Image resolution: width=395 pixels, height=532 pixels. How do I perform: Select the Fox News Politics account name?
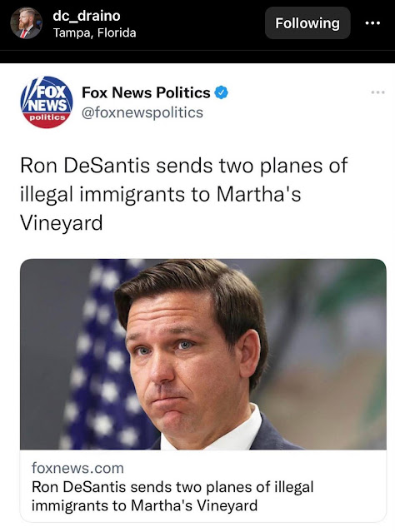(x=146, y=92)
